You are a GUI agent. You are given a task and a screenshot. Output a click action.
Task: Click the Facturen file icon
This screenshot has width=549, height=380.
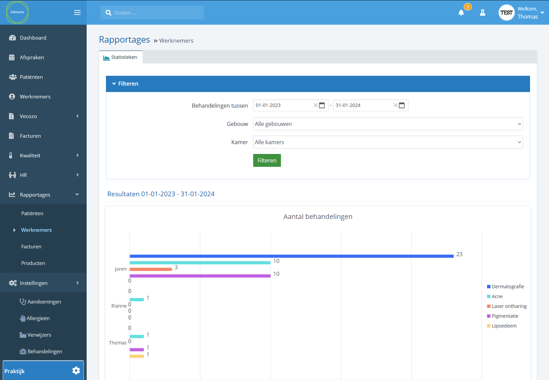(x=11, y=136)
